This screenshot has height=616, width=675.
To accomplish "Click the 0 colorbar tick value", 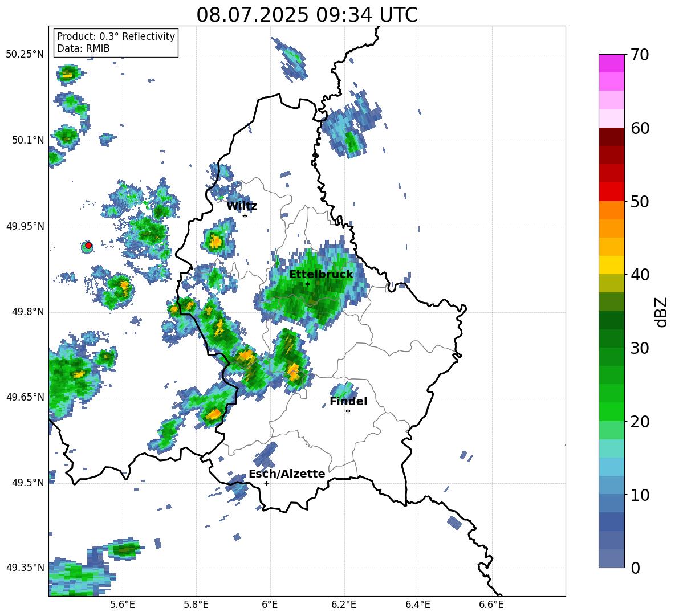I will click(635, 568).
